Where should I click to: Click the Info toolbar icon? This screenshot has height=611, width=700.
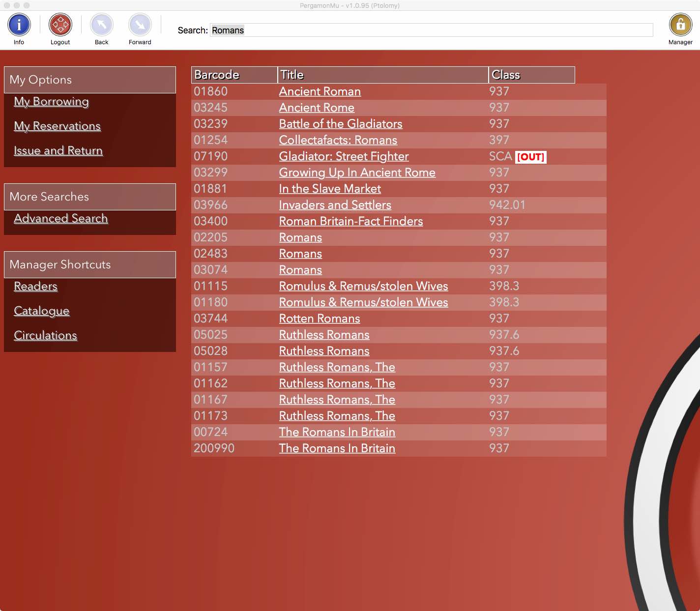(19, 25)
